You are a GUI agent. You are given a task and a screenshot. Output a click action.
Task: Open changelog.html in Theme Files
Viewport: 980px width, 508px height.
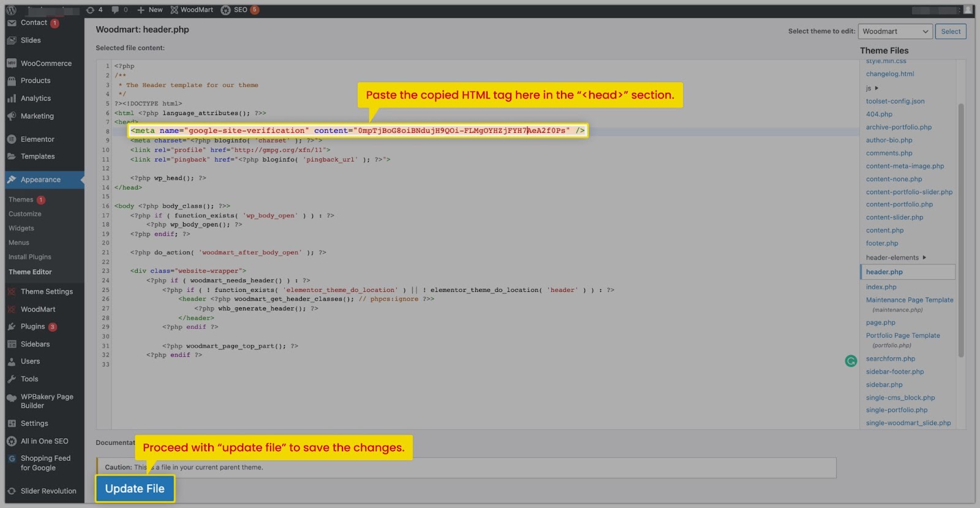890,74
